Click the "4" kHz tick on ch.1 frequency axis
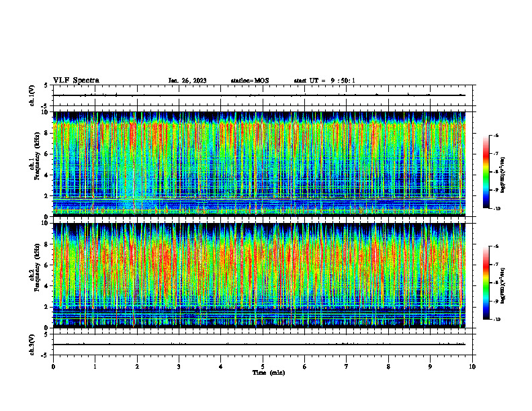 (46, 175)
